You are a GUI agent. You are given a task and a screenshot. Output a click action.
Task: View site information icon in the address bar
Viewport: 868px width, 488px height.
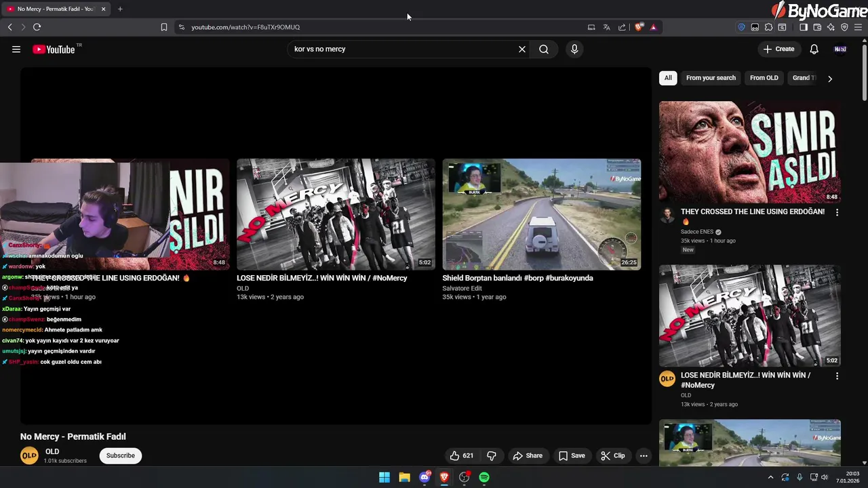click(x=181, y=27)
